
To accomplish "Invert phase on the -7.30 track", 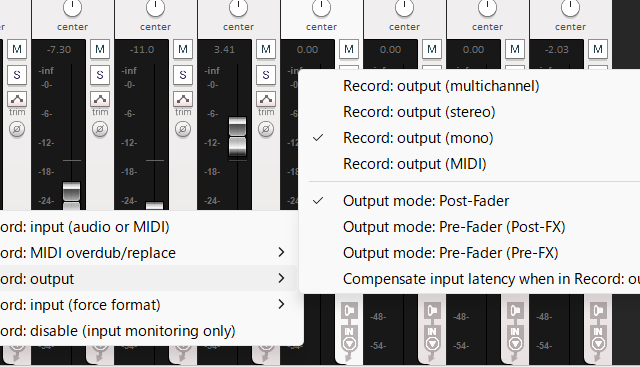I will (x=100, y=129).
